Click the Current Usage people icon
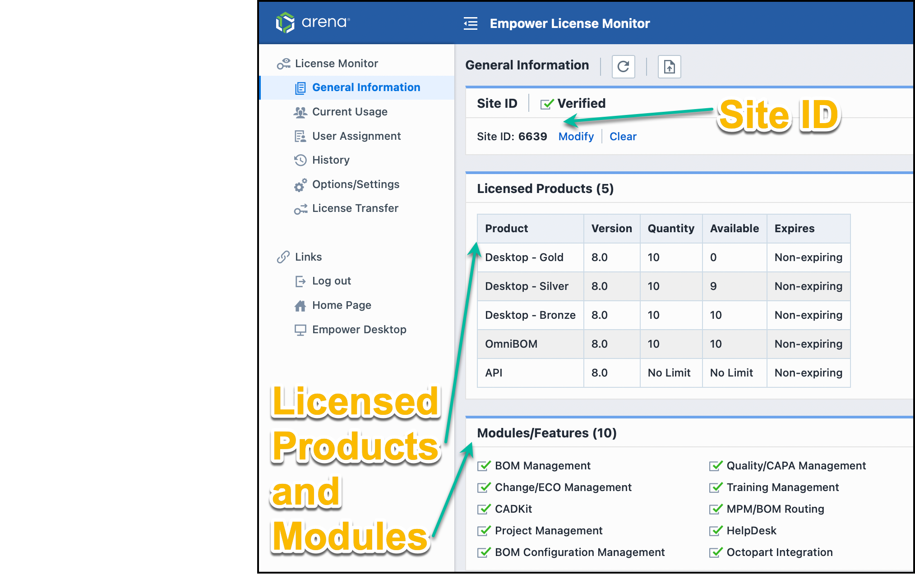The width and height of the screenshot is (915, 588). point(300,112)
